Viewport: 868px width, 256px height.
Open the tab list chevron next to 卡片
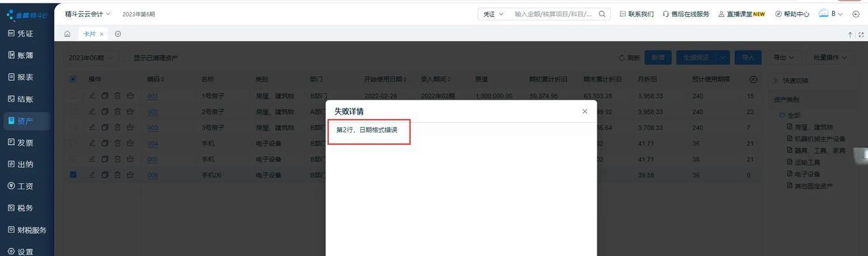(x=118, y=34)
